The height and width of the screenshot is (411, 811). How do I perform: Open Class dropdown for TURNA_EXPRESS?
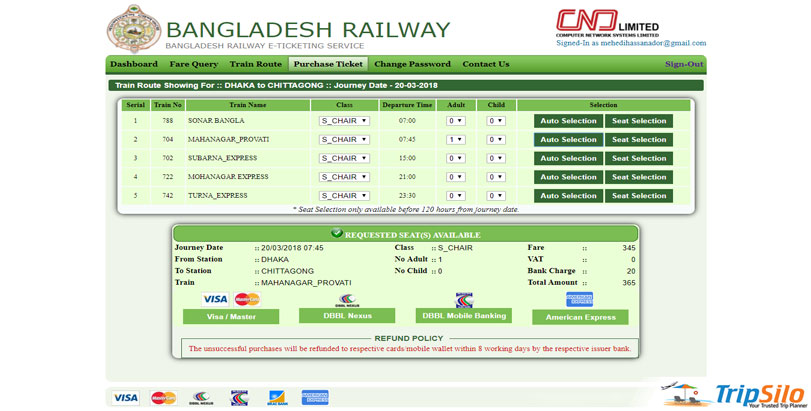pos(344,195)
